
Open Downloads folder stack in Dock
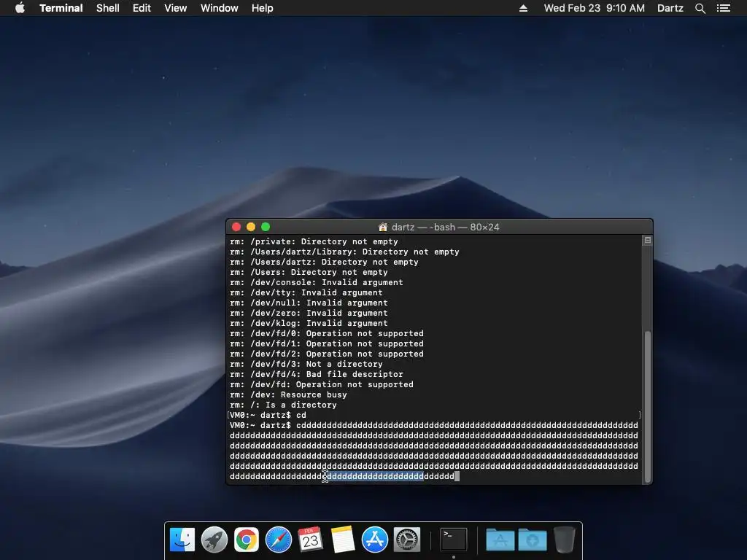pos(533,540)
